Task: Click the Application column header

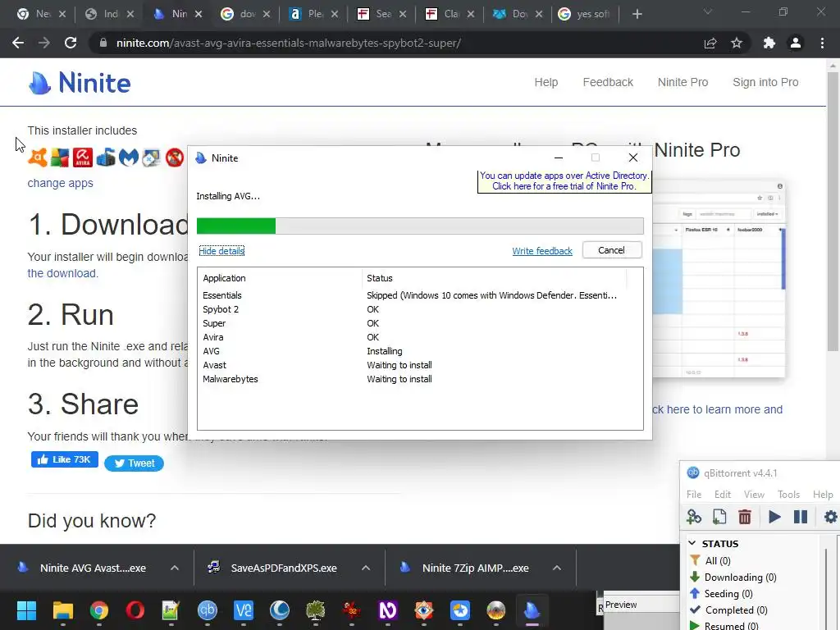Action: pos(280,278)
